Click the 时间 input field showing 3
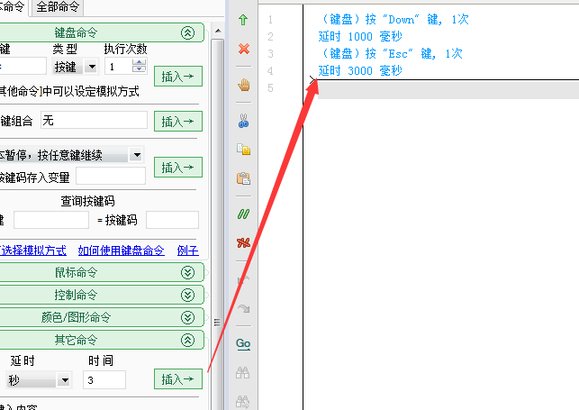The height and width of the screenshot is (410, 579). tap(105, 380)
